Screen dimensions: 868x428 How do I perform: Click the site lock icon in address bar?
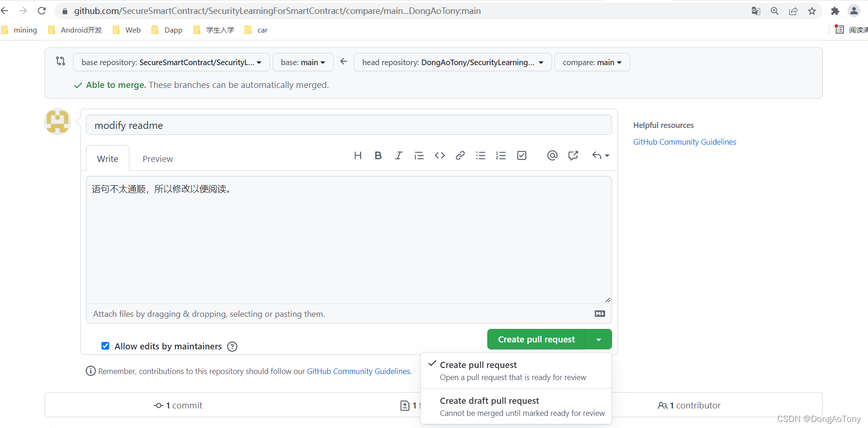(x=65, y=11)
